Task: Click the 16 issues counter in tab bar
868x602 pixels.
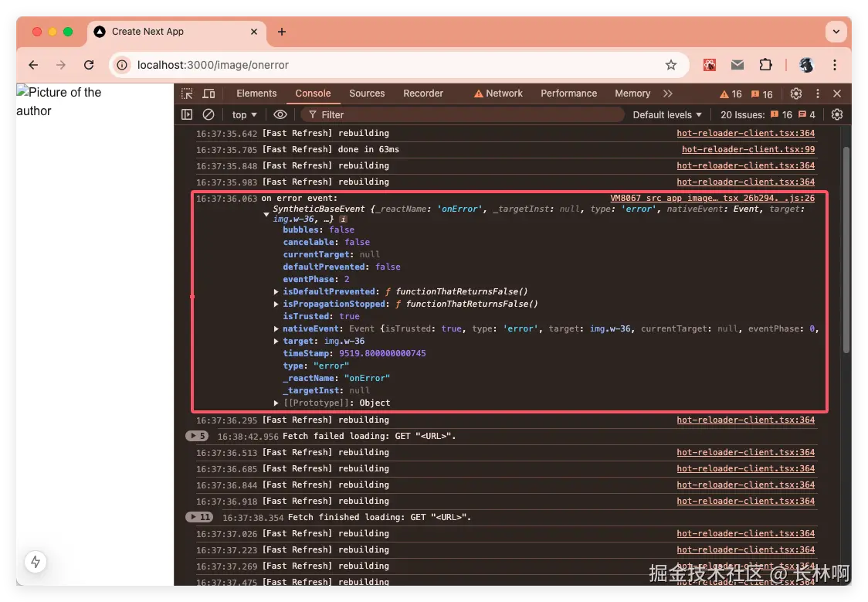Action: [x=761, y=94]
